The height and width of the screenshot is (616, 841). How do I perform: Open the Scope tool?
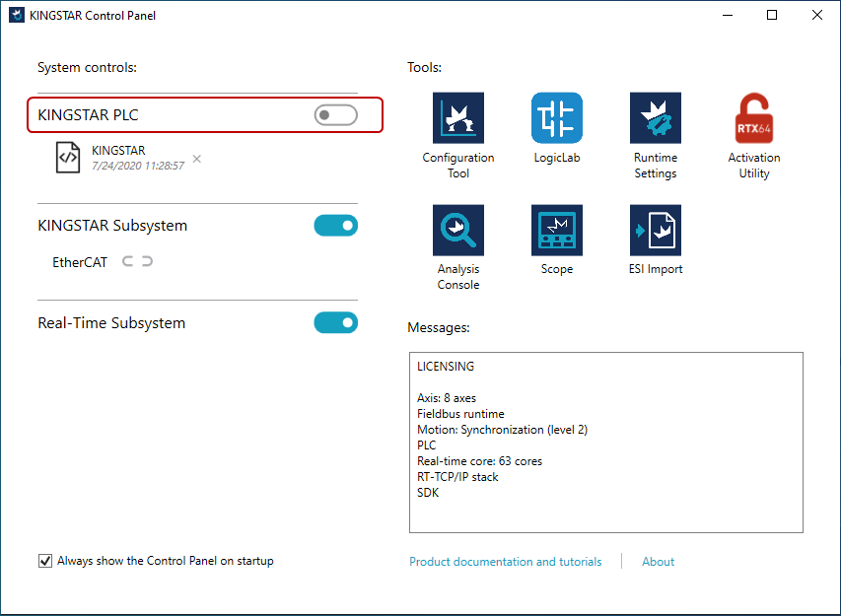557,231
